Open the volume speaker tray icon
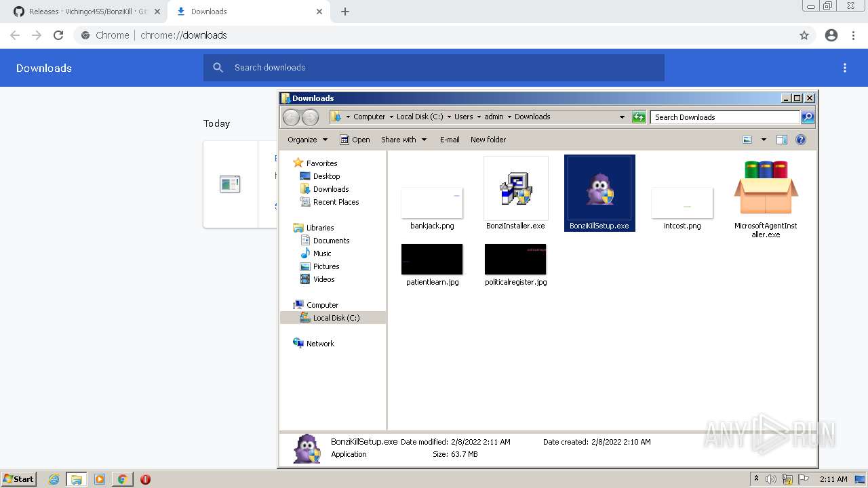This screenshot has height=488, width=868. click(771, 479)
